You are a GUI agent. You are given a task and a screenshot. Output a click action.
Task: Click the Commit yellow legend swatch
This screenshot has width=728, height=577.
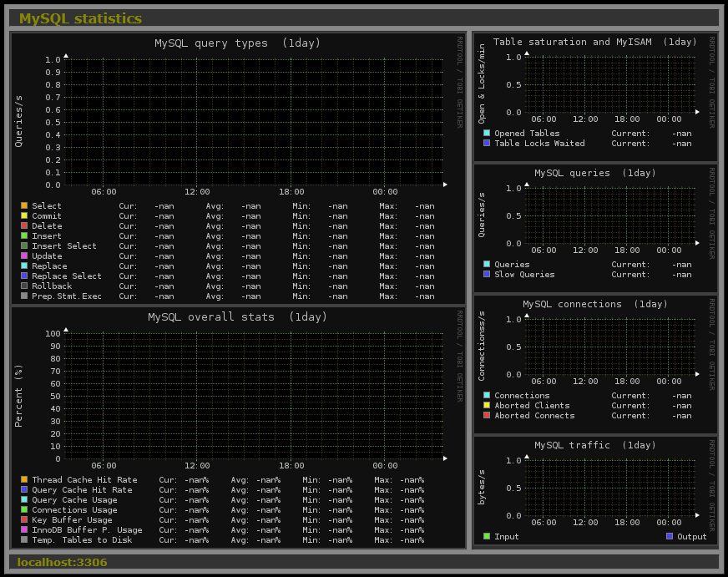pyautogui.click(x=24, y=215)
